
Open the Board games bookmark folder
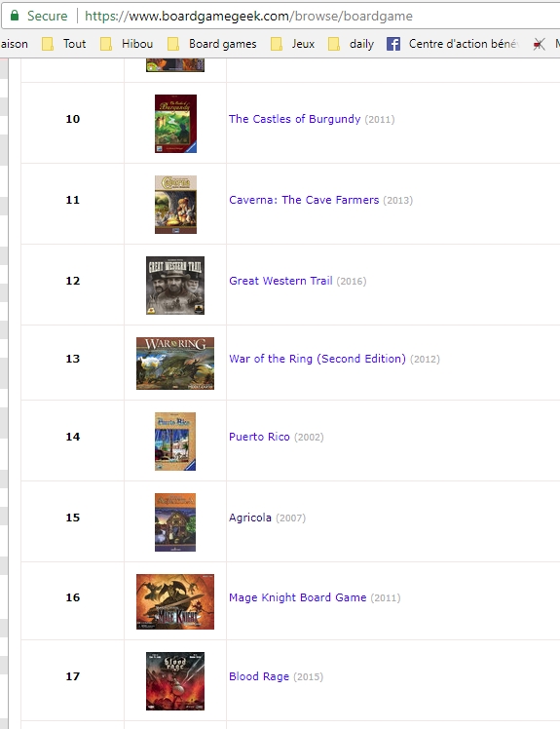(x=212, y=44)
